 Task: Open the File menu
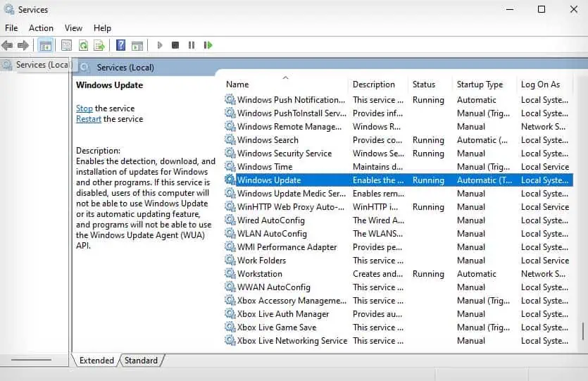pyautogui.click(x=11, y=28)
